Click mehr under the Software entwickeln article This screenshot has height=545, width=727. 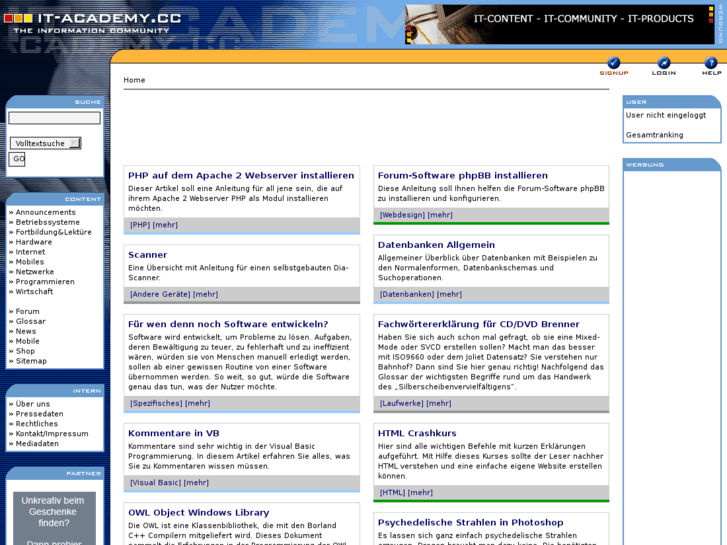coord(198,404)
